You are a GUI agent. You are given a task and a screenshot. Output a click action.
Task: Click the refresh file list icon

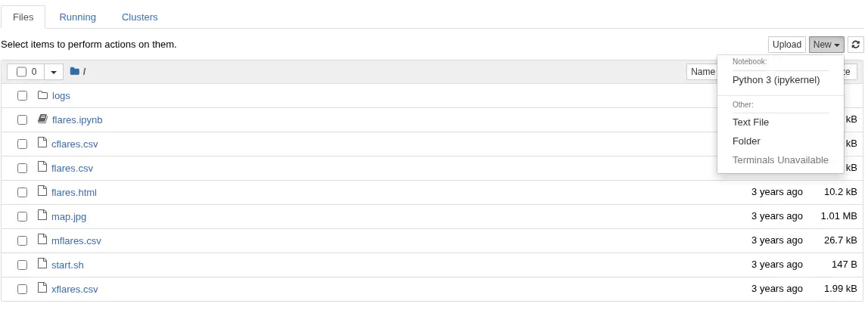click(x=856, y=45)
